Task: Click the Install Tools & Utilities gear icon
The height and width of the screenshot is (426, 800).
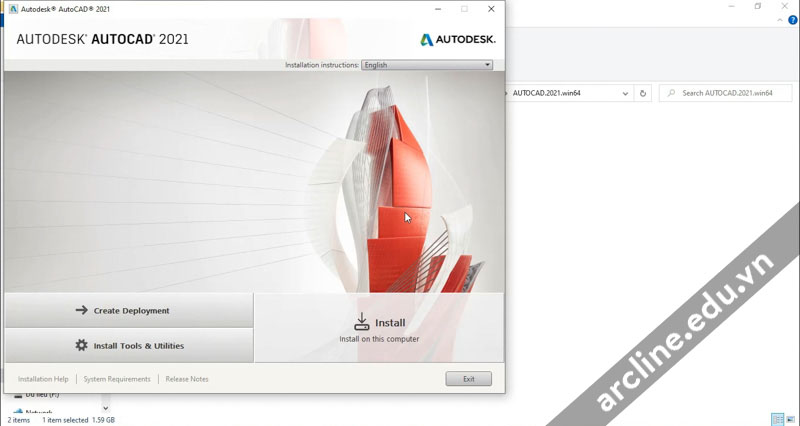Action: pyautogui.click(x=81, y=346)
